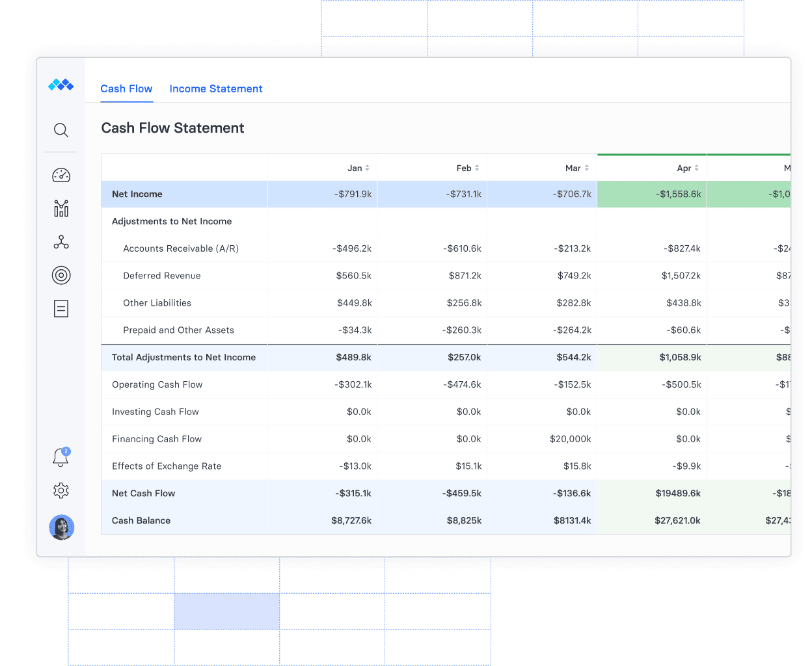The width and height of the screenshot is (812, 666).
Task: Sort by the Mar column arrows
Action: click(x=587, y=168)
